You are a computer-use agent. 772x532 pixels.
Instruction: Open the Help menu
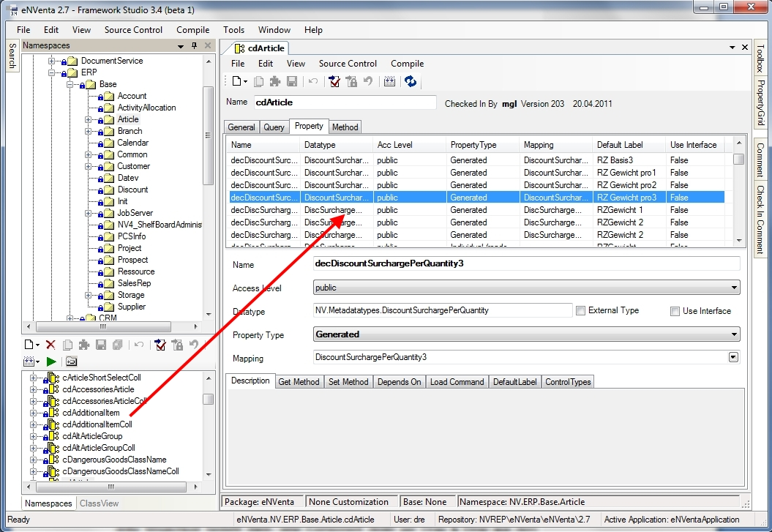tap(313, 30)
